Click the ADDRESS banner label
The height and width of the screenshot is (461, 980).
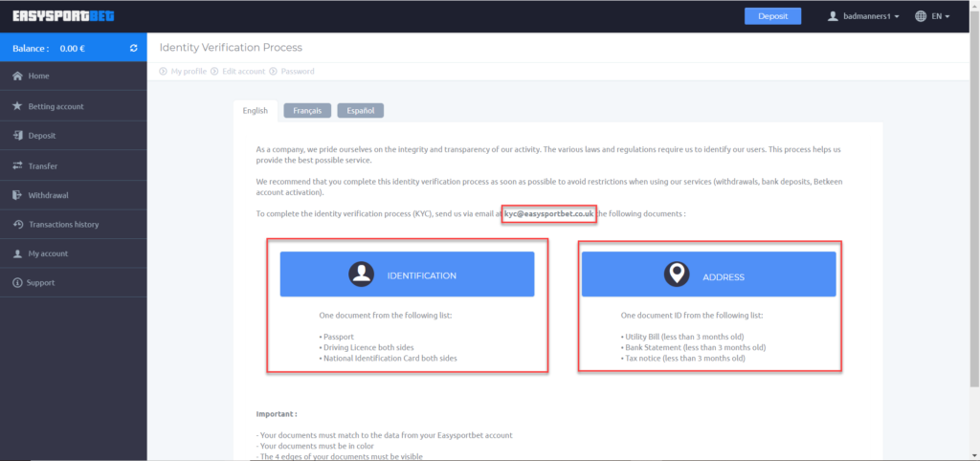pos(724,276)
